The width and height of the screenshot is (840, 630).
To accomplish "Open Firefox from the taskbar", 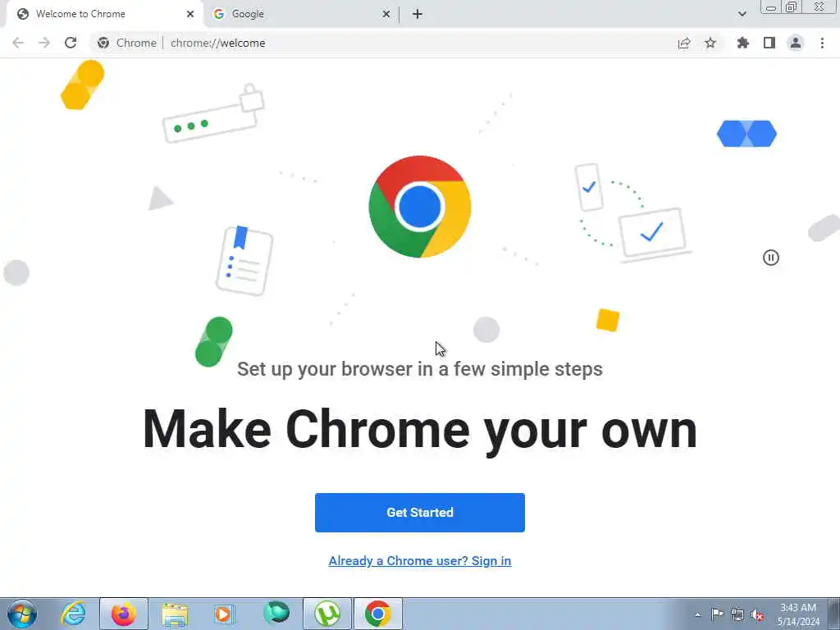I will pos(123,614).
